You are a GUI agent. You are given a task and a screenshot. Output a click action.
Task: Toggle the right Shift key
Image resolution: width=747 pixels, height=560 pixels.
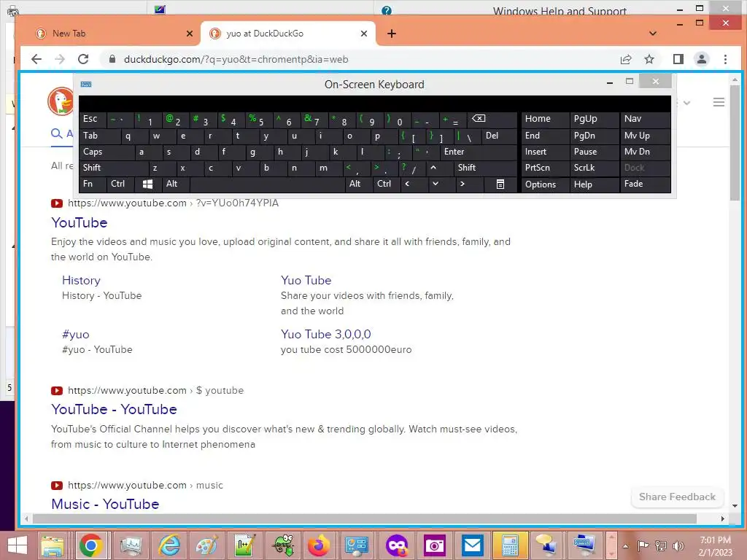(x=485, y=168)
